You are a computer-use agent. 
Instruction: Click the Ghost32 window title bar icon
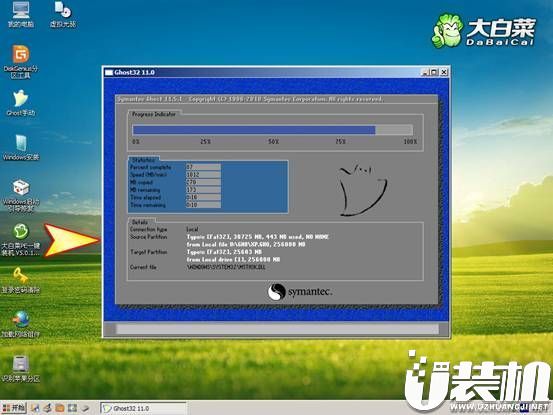109,72
